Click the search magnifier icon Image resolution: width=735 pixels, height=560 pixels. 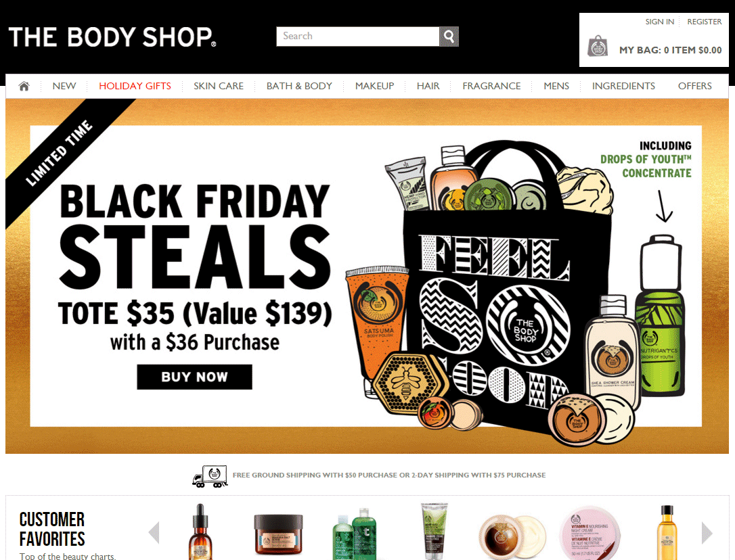449,37
